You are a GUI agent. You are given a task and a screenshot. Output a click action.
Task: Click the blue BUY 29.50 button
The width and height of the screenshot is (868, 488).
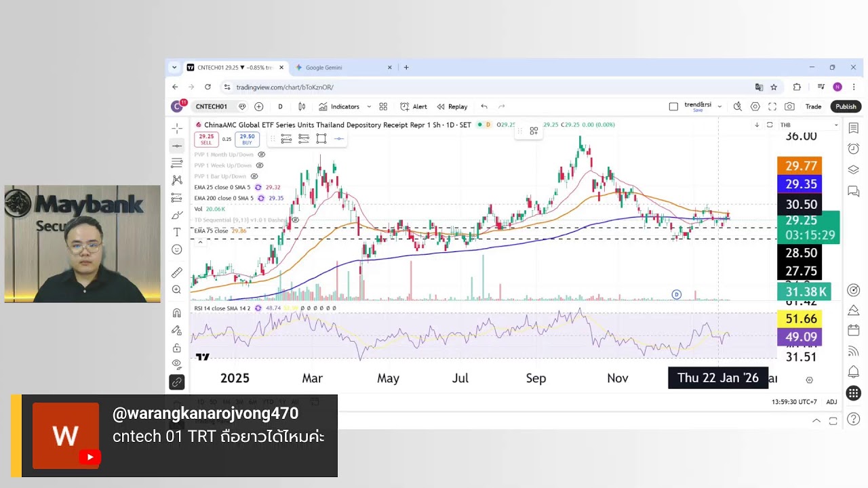click(247, 139)
